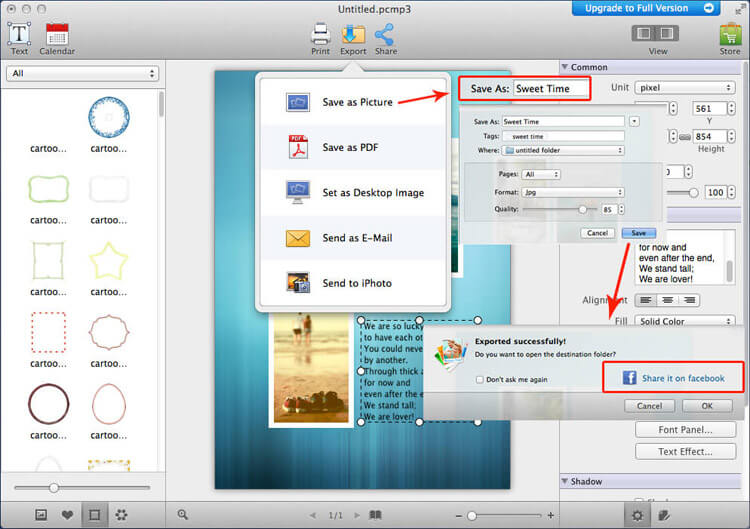
Task: Open the photos tab icon
Action: click(x=41, y=515)
